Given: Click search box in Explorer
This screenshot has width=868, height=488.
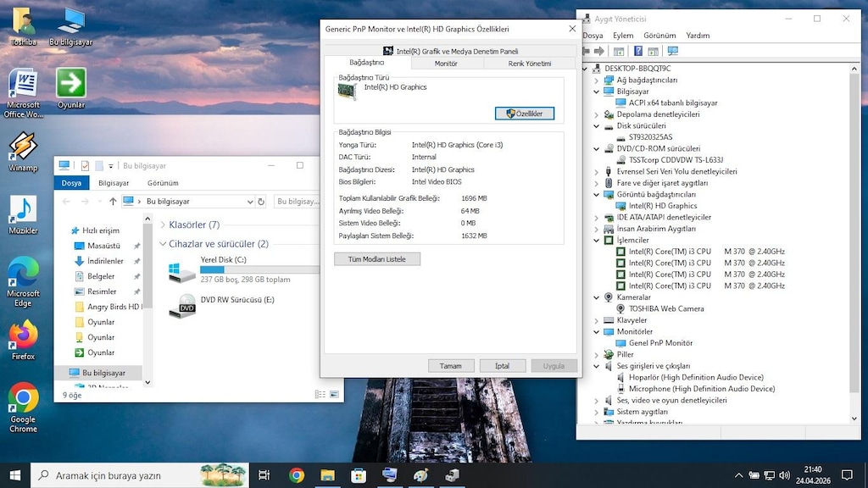Looking at the screenshot, I should point(298,202).
